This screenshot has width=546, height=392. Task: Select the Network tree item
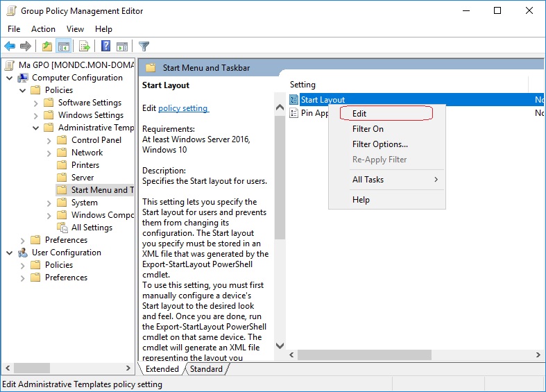coord(87,153)
